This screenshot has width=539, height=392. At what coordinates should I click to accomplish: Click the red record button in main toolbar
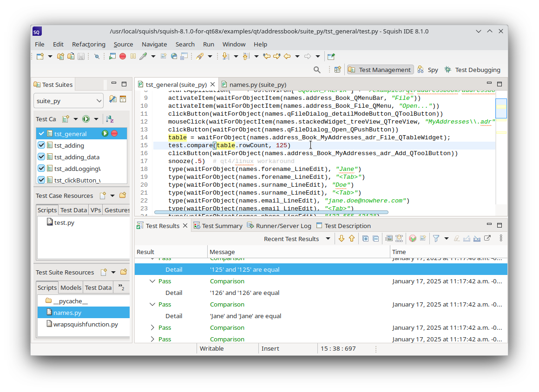coord(123,56)
